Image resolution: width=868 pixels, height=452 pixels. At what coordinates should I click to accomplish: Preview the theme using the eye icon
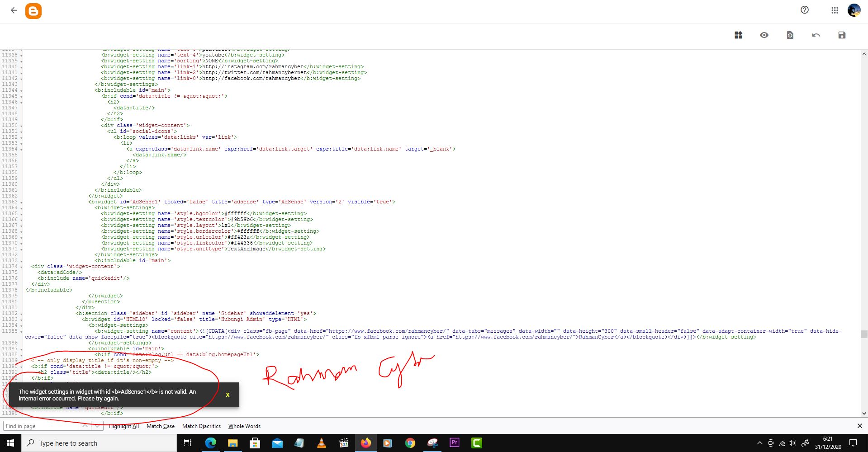(764, 35)
